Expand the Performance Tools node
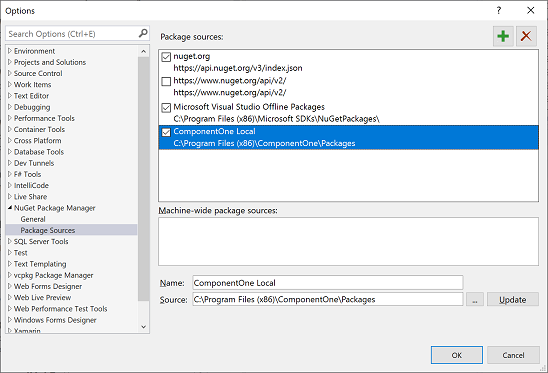This screenshot has width=548, height=373. click(x=10, y=118)
